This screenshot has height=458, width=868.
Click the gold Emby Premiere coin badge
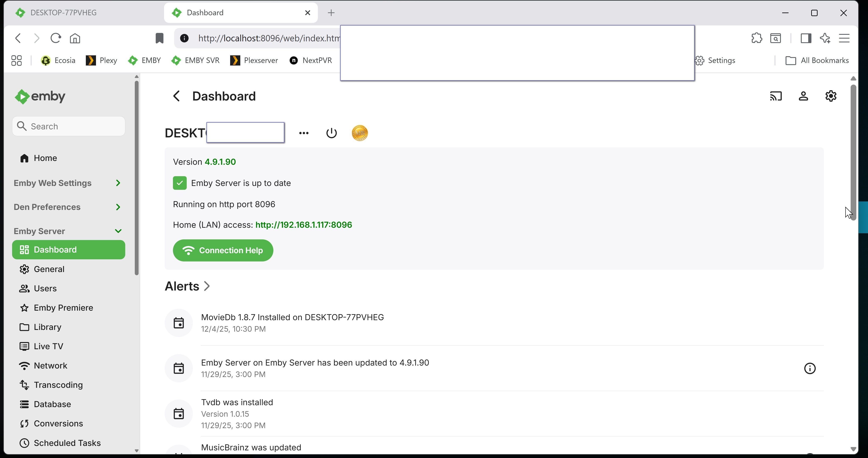360,133
